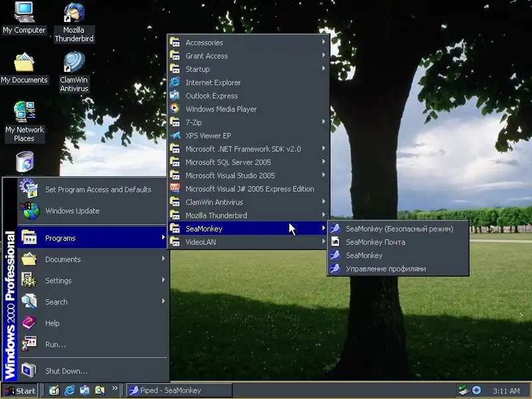This screenshot has width=532, height=399.
Task: Open the Recycle Bin desktop icon
Action: pos(25,162)
